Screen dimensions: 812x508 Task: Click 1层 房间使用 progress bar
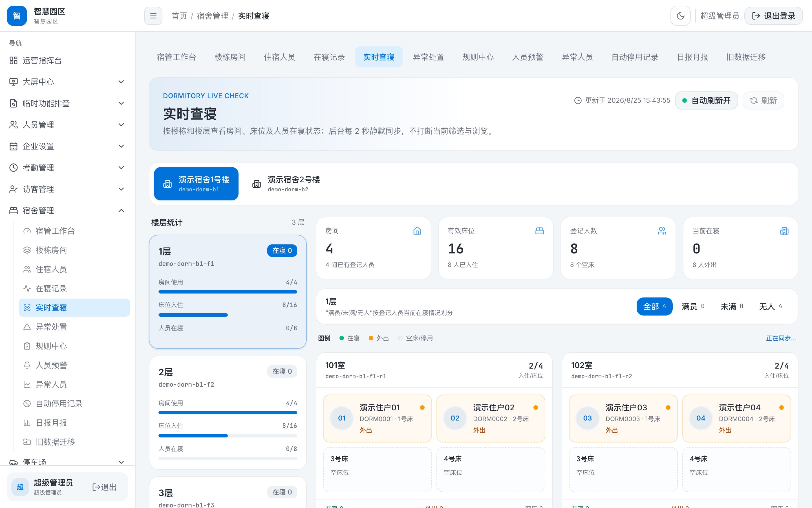[x=228, y=292]
